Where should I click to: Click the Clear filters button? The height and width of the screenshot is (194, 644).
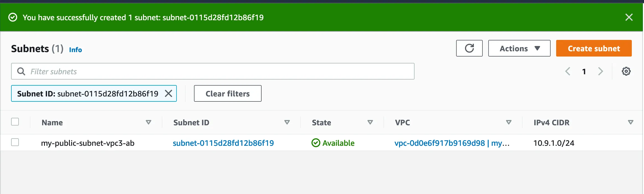[228, 94]
